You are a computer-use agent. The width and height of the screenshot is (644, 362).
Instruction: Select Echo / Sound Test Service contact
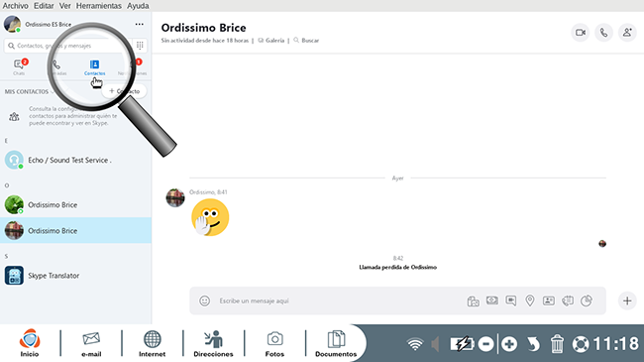click(75, 160)
